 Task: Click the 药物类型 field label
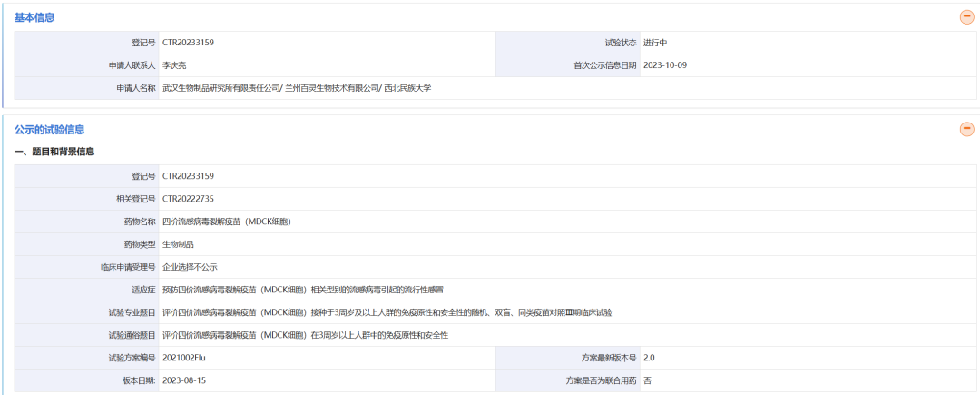pos(140,244)
